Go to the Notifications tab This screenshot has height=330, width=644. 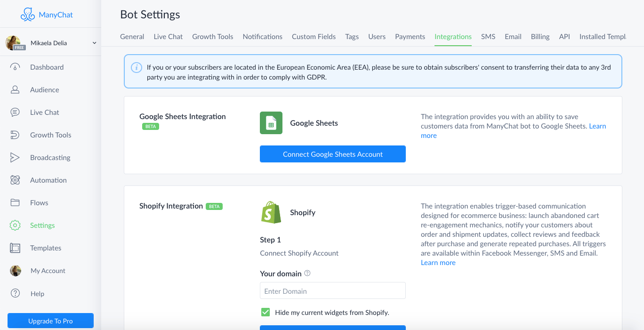[263, 36]
